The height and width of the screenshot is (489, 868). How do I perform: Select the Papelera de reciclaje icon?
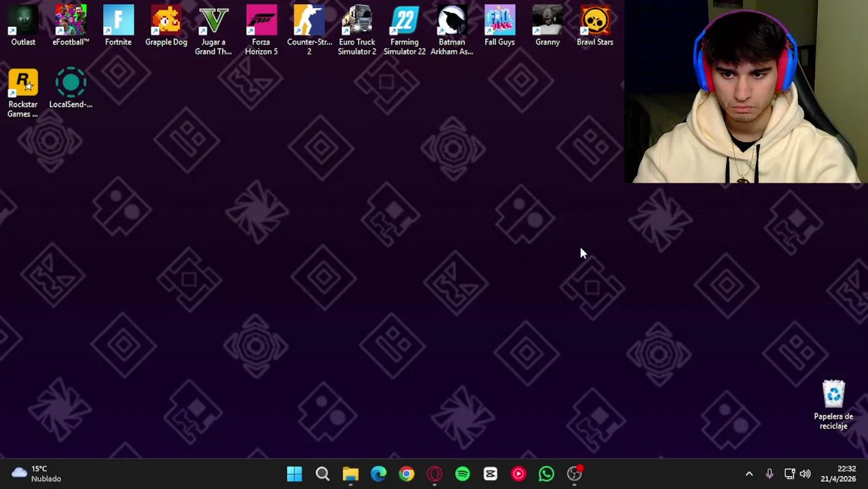[833, 405]
